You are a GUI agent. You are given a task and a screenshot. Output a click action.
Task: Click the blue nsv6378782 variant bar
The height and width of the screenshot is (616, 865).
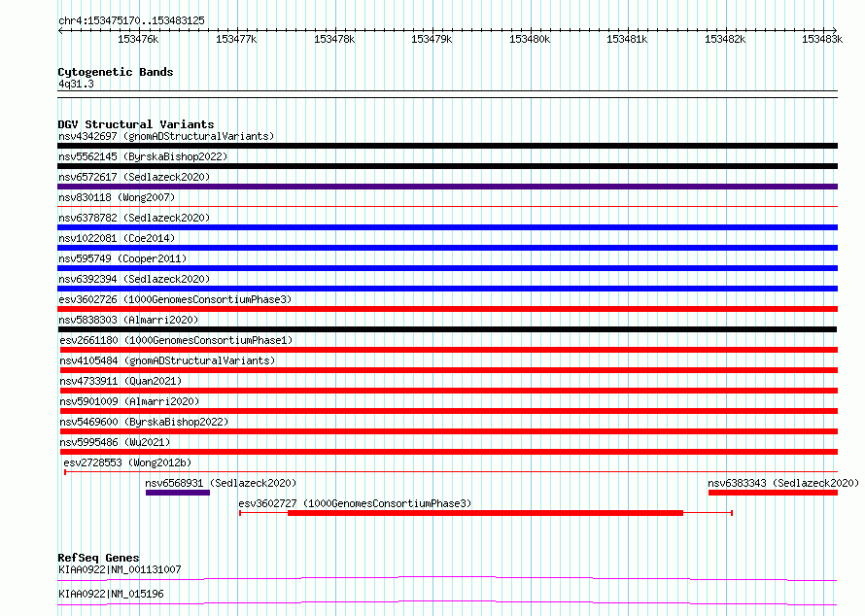[447, 227]
